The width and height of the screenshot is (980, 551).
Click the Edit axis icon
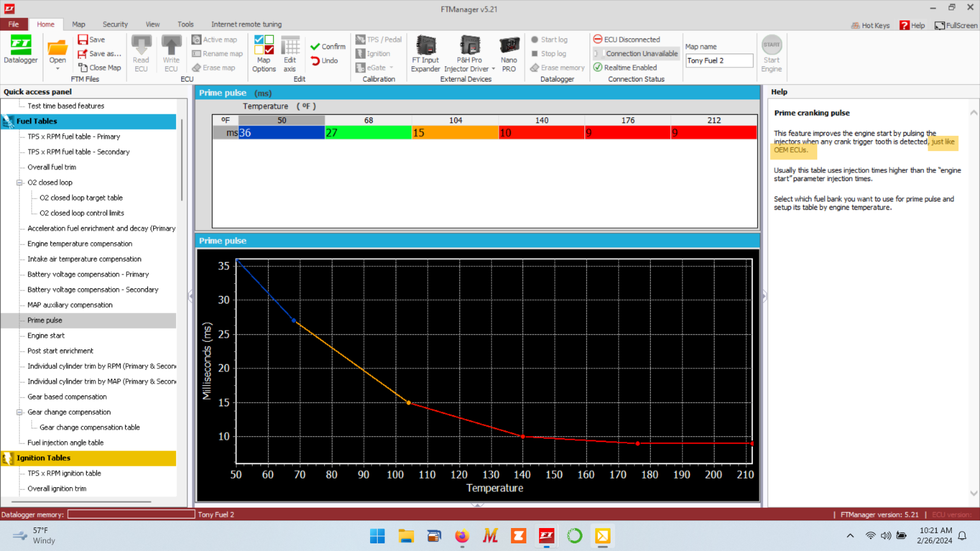pos(290,54)
